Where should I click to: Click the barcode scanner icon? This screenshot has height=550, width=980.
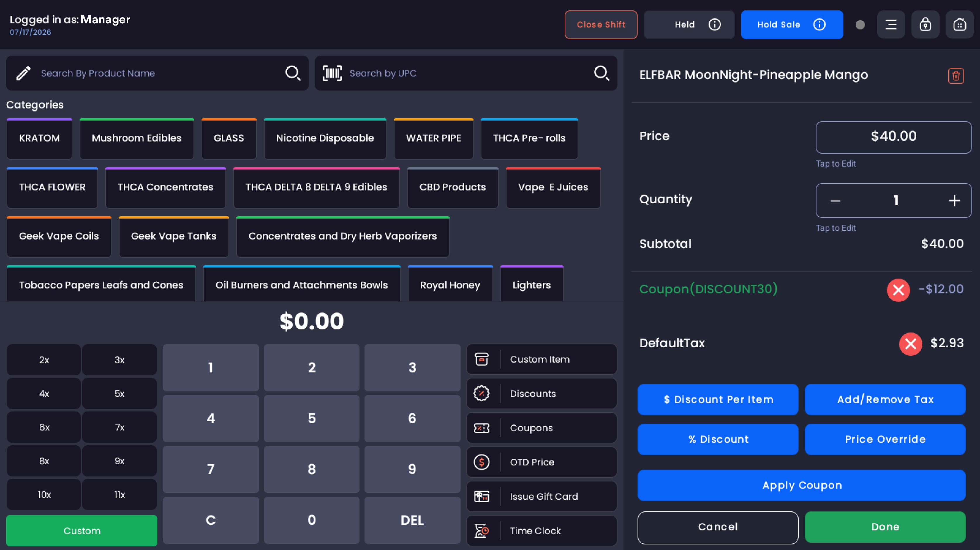(332, 73)
